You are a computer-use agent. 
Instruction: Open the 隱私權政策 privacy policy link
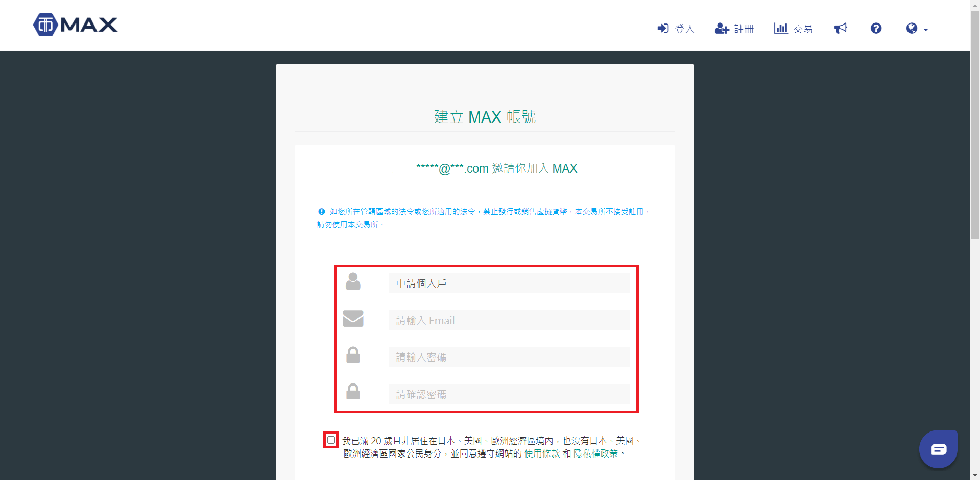(x=595, y=453)
